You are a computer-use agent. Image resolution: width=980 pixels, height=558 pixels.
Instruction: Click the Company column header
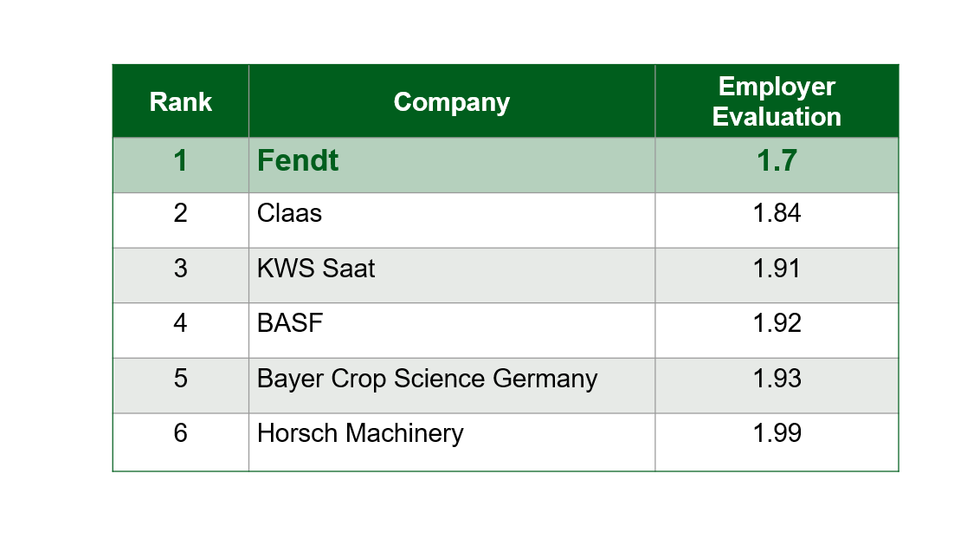point(451,101)
